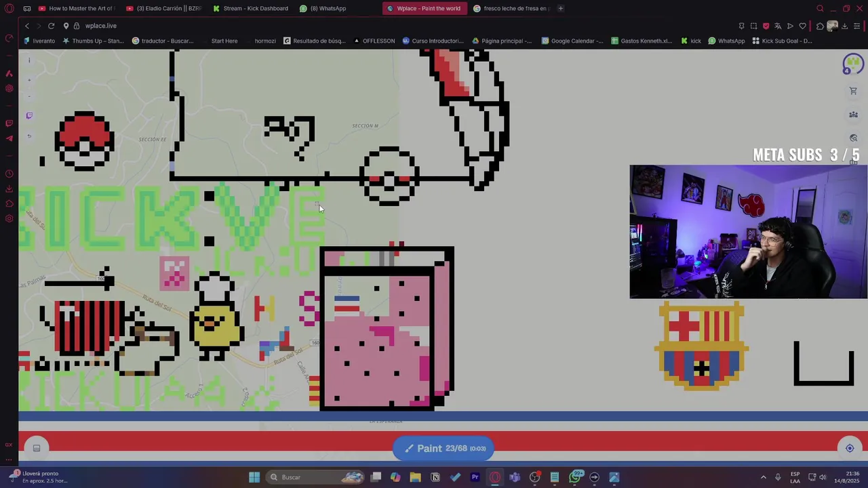This screenshot has height=488, width=868.
Task: Open a new browser tab
Action: tap(560, 8)
